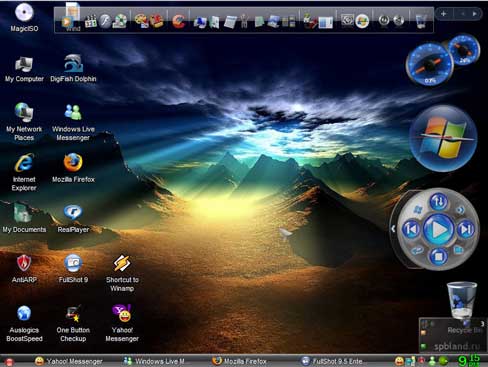Toggle repeat button on media widget
Image resolution: width=488 pixels, height=367 pixels.
point(416,250)
